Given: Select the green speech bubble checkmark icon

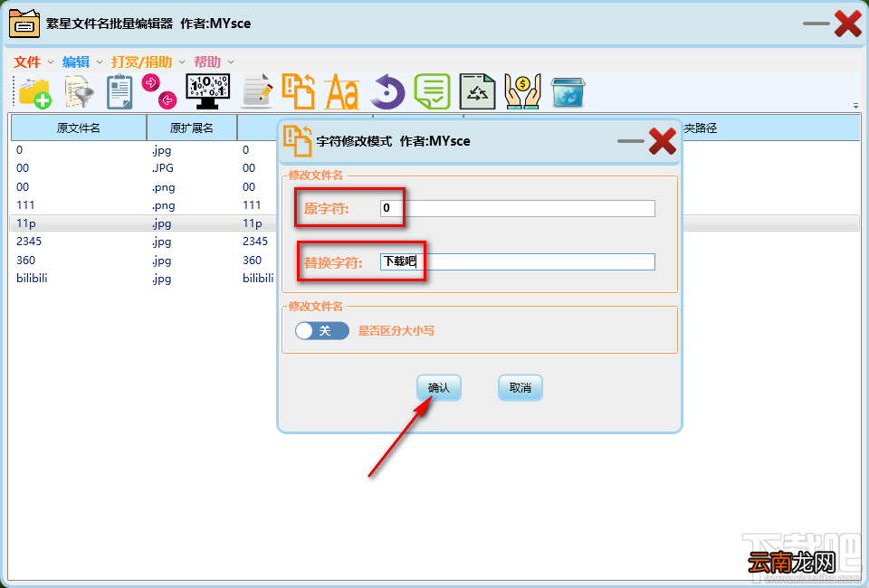Looking at the screenshot, I should (x=433, y=91).
